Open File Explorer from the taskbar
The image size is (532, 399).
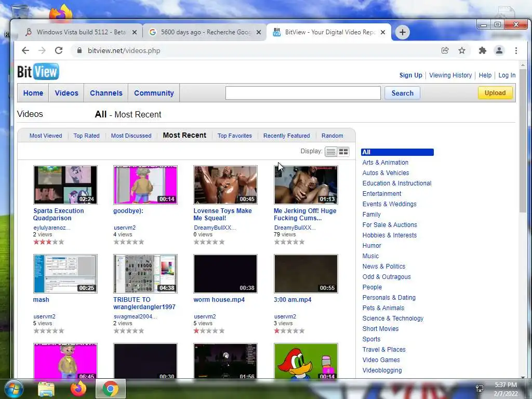pos(46,389)
